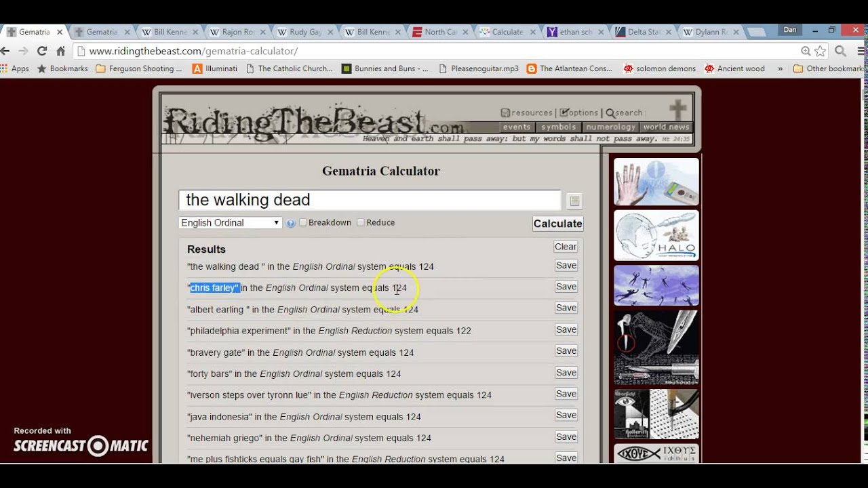Click the Calculate button
This screenshot has width=868, height=488.
[x=557, y=224]
